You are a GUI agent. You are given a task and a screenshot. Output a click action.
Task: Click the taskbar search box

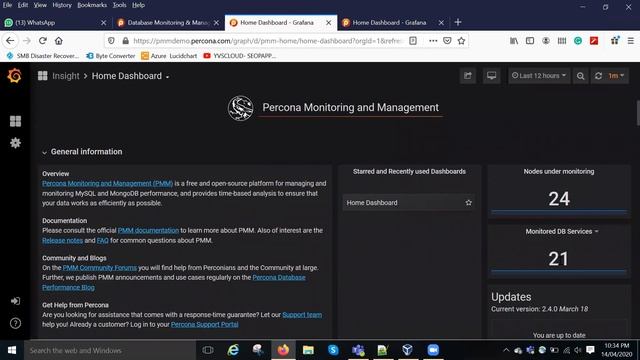(110, 350)
